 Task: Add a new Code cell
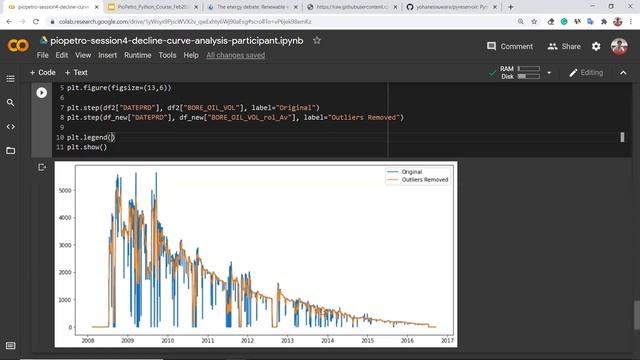42,72
